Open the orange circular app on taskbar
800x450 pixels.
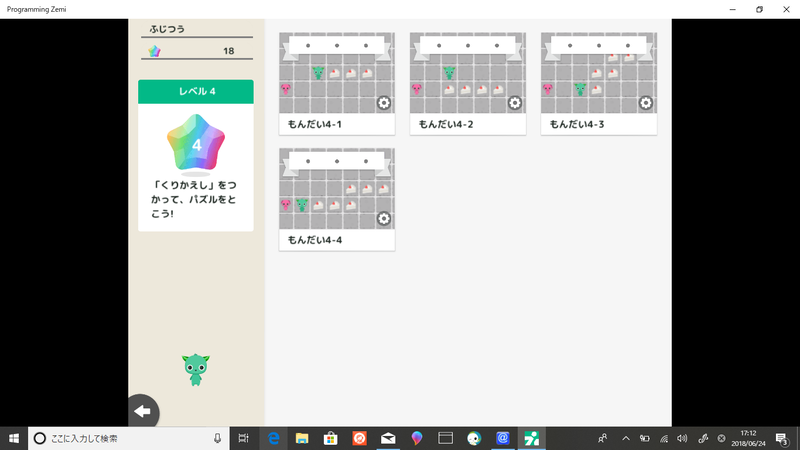point(359,438)
